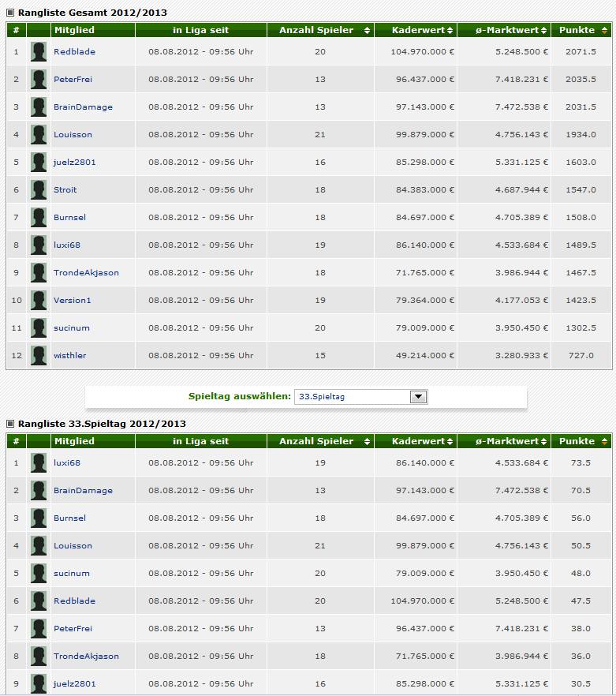Sort overall ranking by Kaderwert arrows
Viewport: 616px width, 696px height.
coord(450,31)
